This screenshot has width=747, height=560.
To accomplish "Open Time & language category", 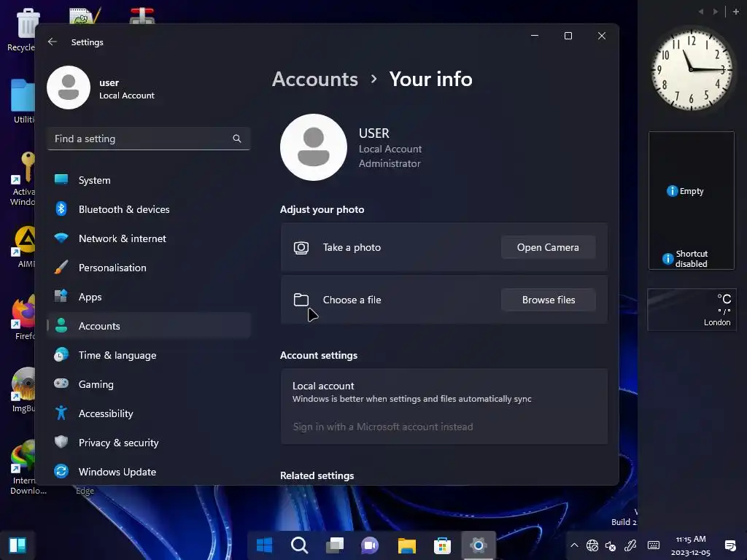I will [149, 355].
